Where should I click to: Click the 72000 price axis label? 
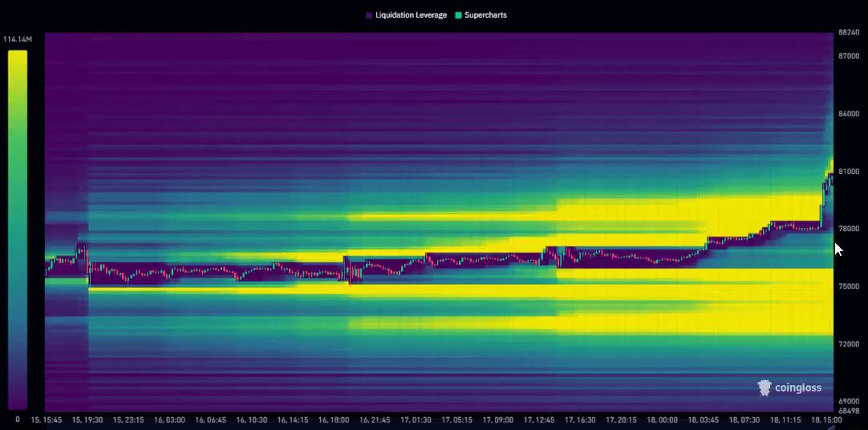click(x=849, y=343)
